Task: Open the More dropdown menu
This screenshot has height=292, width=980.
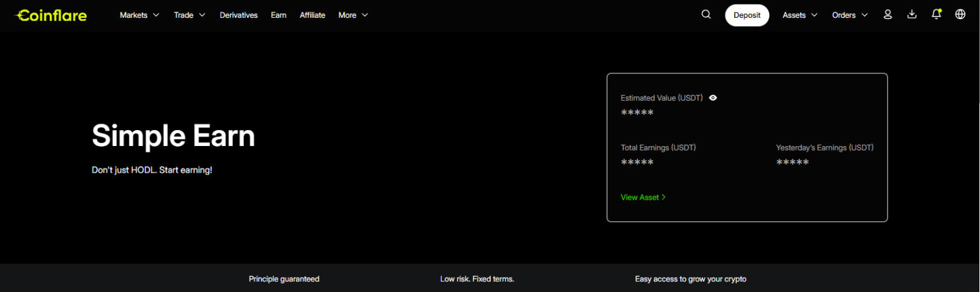Action: (x=353, y=15)
